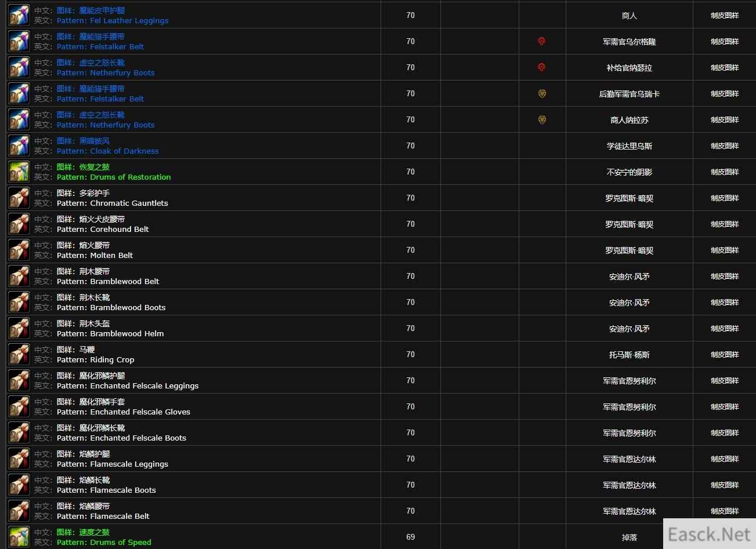The height and width of the screenshot is (549, 756).
Task: Open Enchanted Felscale Leggings scroll icon
Action: (x=19, y=380)
